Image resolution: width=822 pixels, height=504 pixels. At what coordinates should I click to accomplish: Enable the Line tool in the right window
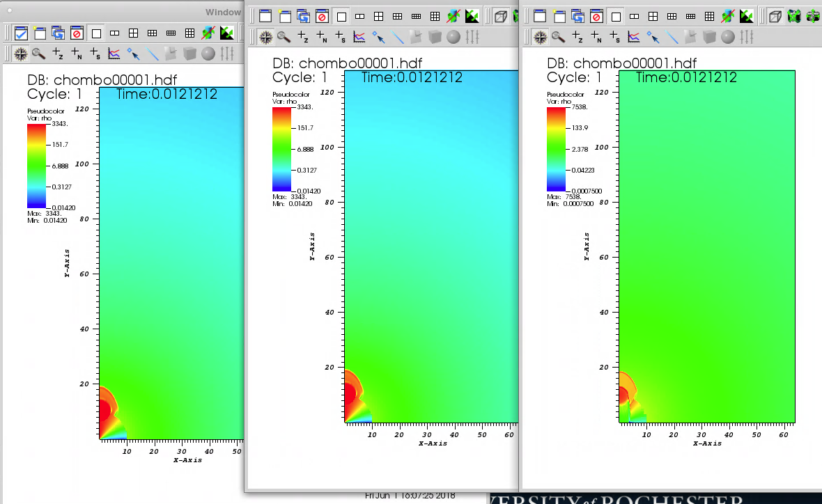[x=672, y=37]
